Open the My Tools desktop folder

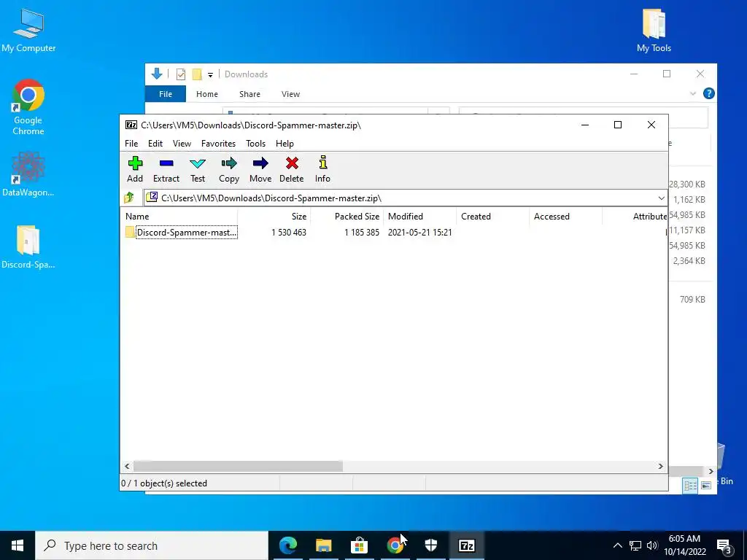click(x=654, y=31)
